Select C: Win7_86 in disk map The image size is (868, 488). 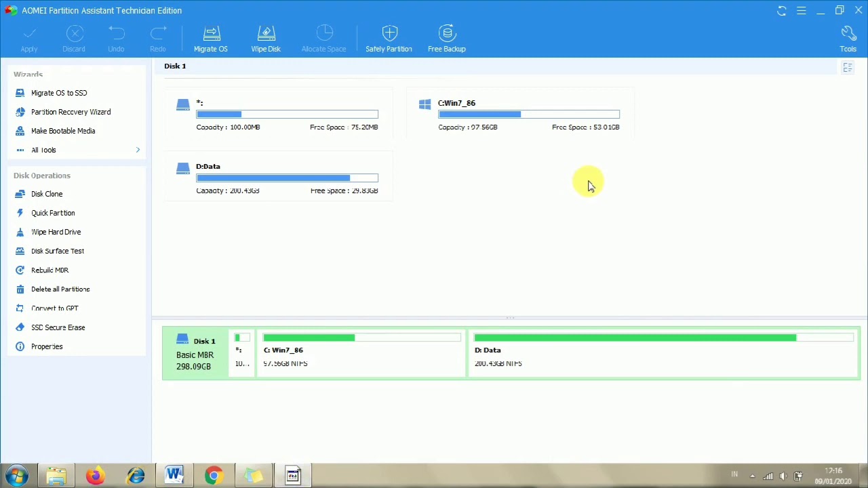click(x=361, y=353)
